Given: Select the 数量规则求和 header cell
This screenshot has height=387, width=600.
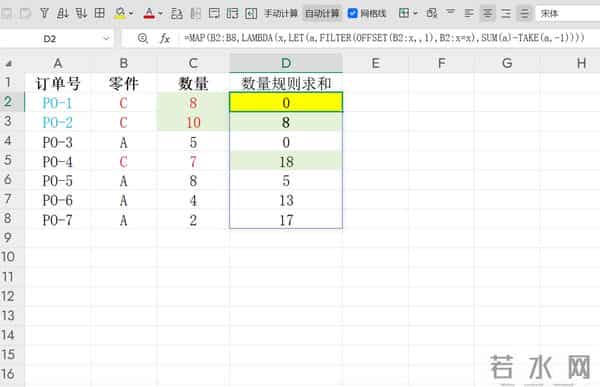Looking at the screenshot, I should [286, 83].
